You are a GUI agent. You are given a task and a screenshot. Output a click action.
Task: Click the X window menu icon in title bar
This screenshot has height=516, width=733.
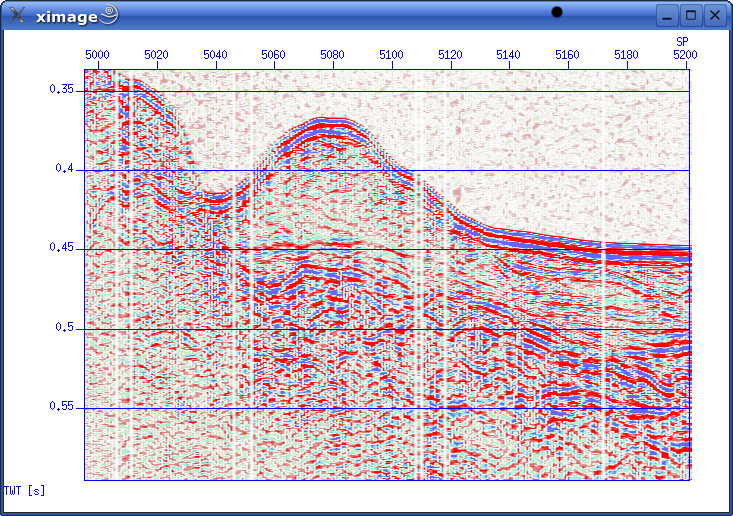(16, 15)
